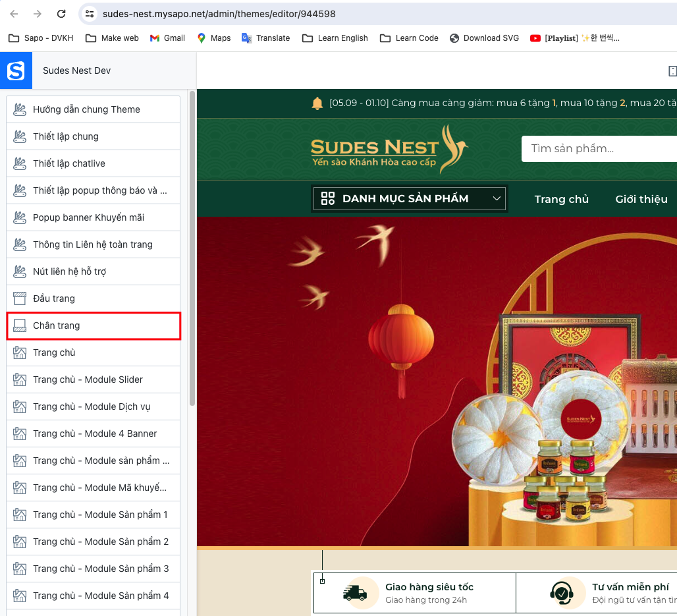Reload the page with the refresh icon
Image resolution: width=677 pixels, height=616 pixels.
pyautogui.click(x=61, y=14)
